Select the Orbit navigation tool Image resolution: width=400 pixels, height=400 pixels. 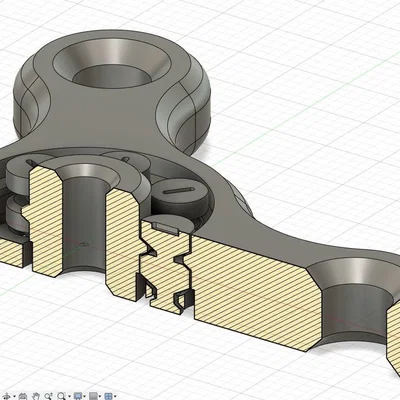coord(6,396)
